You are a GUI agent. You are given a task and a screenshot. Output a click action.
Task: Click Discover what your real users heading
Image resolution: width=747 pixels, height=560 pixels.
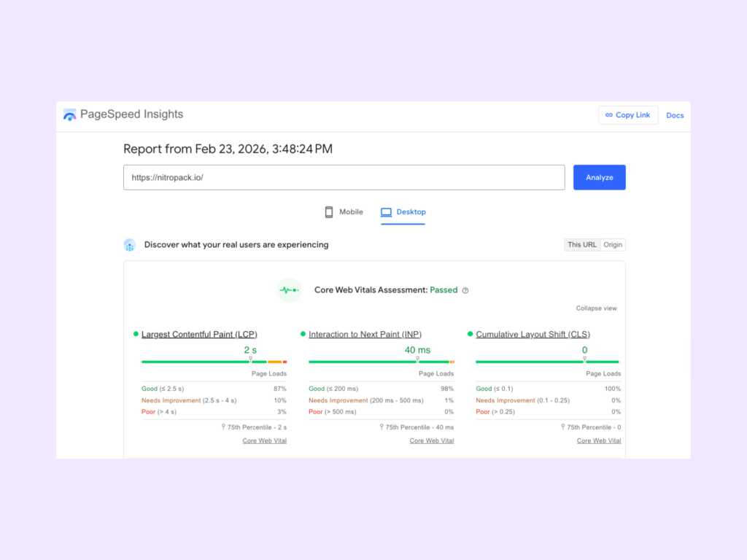coord(236,245)
